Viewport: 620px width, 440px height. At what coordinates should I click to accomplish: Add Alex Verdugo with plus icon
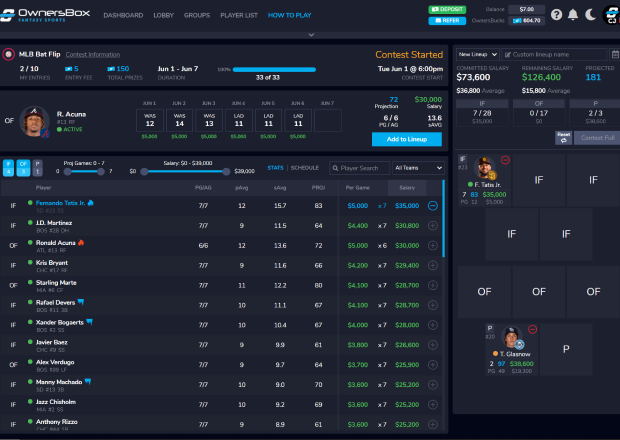coord(433,364)
